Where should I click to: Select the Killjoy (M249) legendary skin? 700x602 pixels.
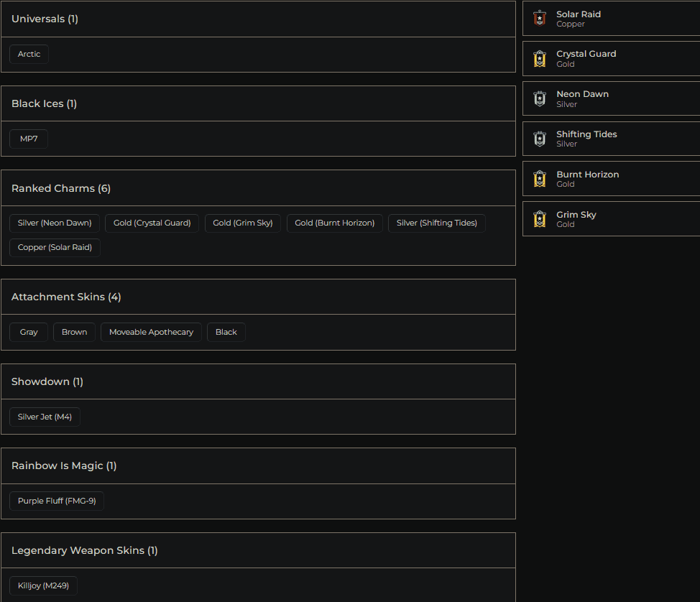[43, 586]
